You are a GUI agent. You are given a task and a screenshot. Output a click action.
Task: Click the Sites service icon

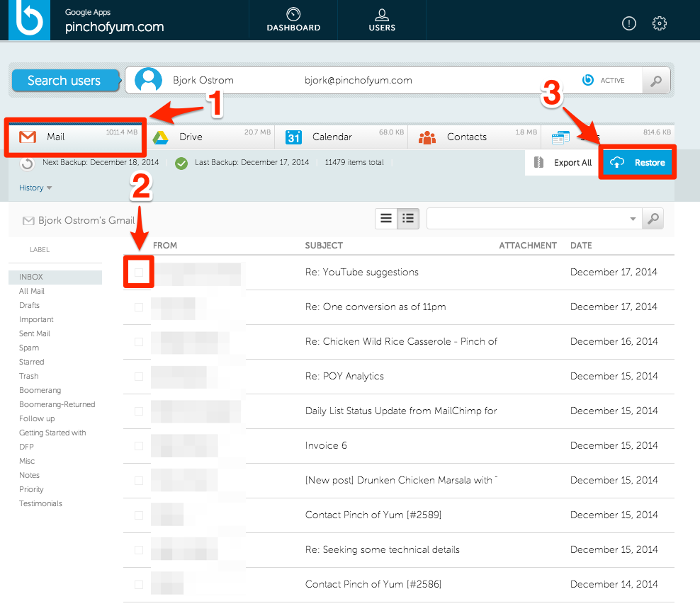tap(560, 137)
